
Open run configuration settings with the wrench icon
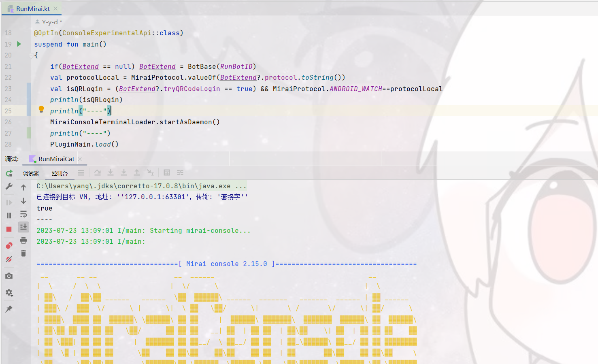pyautogui.click(x=9, y=187)
